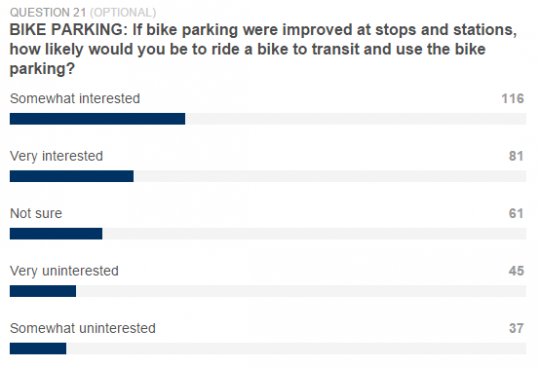540x367 pixels.
Task: Click the 37 response count
Action: click(x=516, y=328)
